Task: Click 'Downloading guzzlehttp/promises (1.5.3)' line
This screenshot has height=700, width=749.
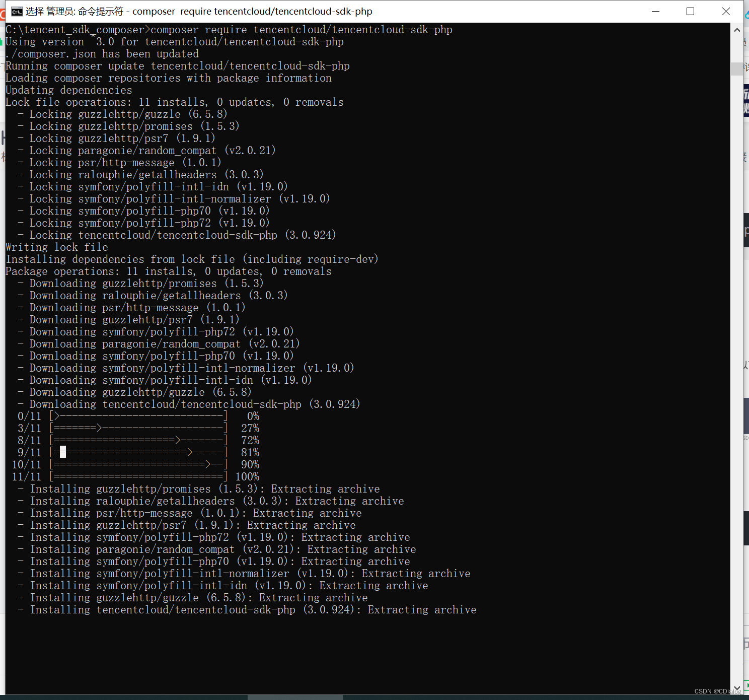Action: point(140,284)
